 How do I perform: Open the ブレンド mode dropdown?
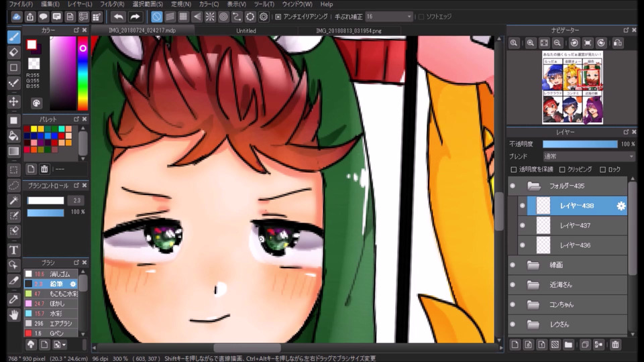[x=588, y=156]
